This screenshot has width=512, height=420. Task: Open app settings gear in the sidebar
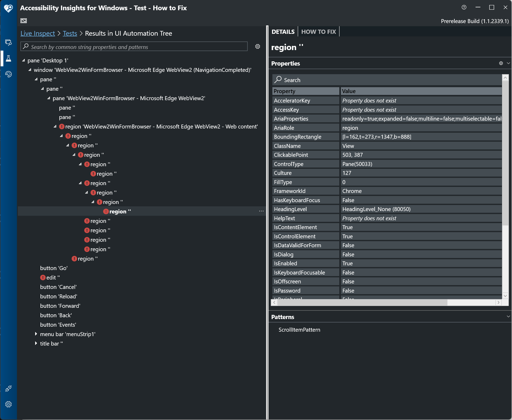click(8, 404)
